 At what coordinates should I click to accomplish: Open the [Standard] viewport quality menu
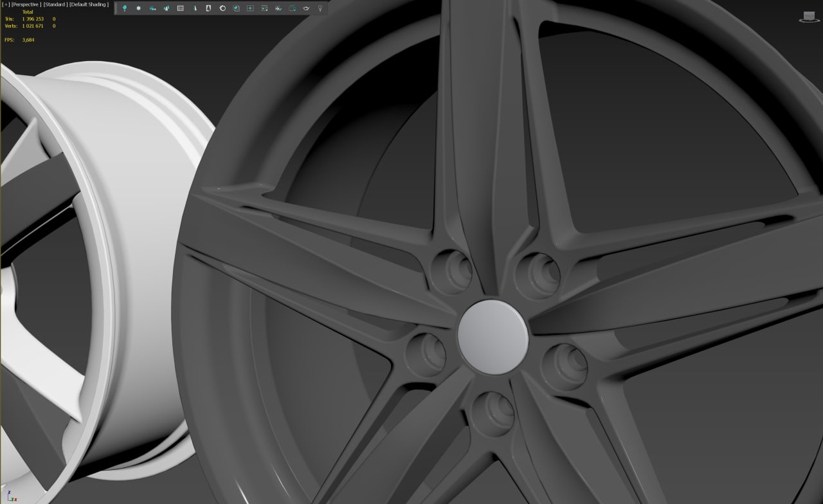[x=55, y=4]
